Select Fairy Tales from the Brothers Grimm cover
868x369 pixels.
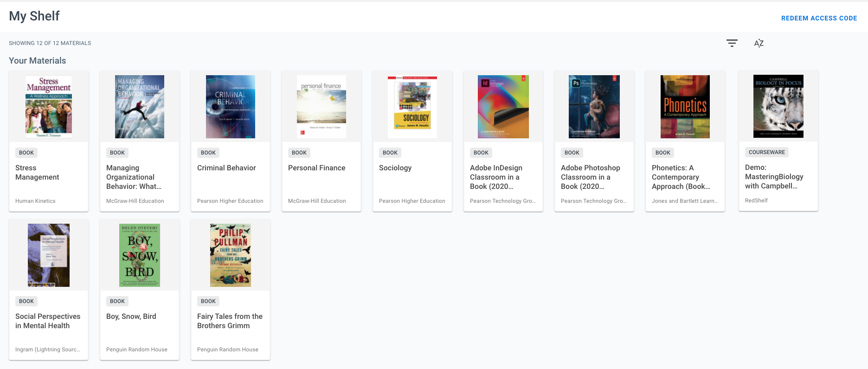pyautogui.click(x=231, y=255)
